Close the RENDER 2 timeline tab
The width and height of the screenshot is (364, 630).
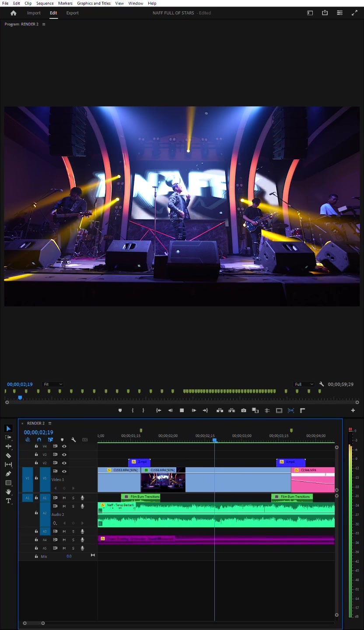23,423
